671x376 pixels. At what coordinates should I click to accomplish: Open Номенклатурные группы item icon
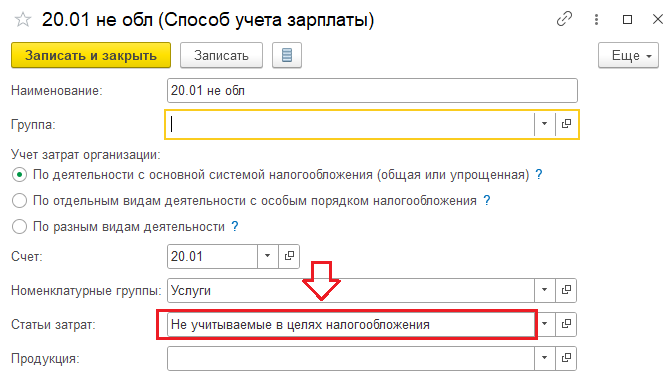tap(566, 290)
